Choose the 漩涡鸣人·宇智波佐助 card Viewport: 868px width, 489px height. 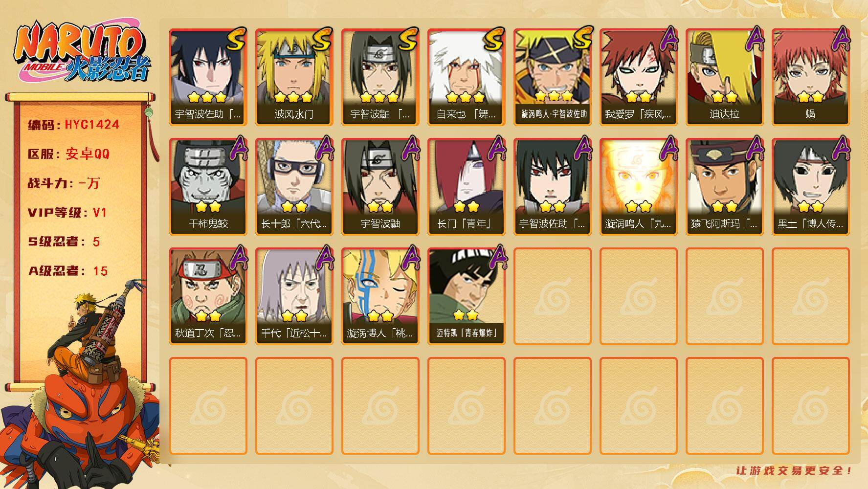point(552,77)
